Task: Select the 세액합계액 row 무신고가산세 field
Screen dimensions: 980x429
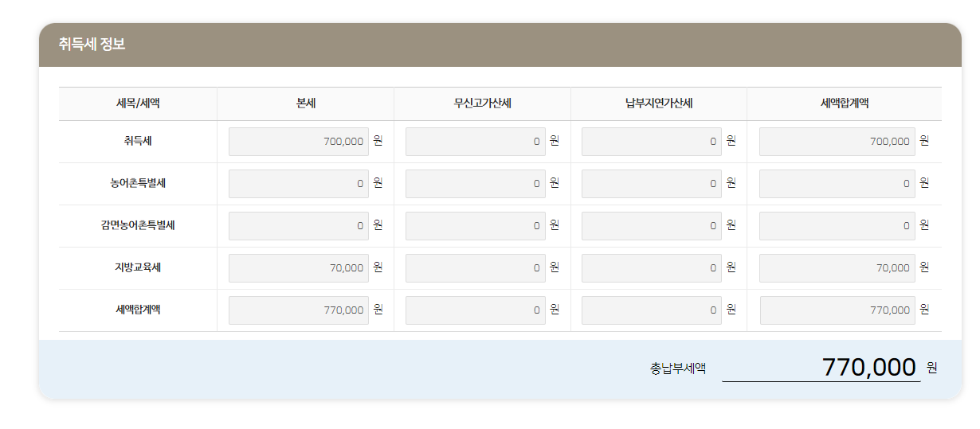Action: (476, 310)
